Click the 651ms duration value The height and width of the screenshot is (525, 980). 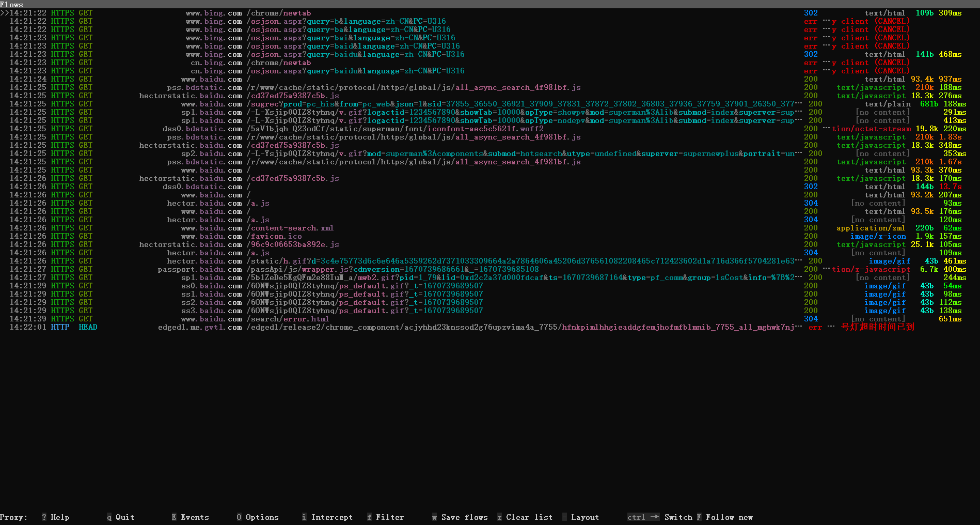coord(950,319)
